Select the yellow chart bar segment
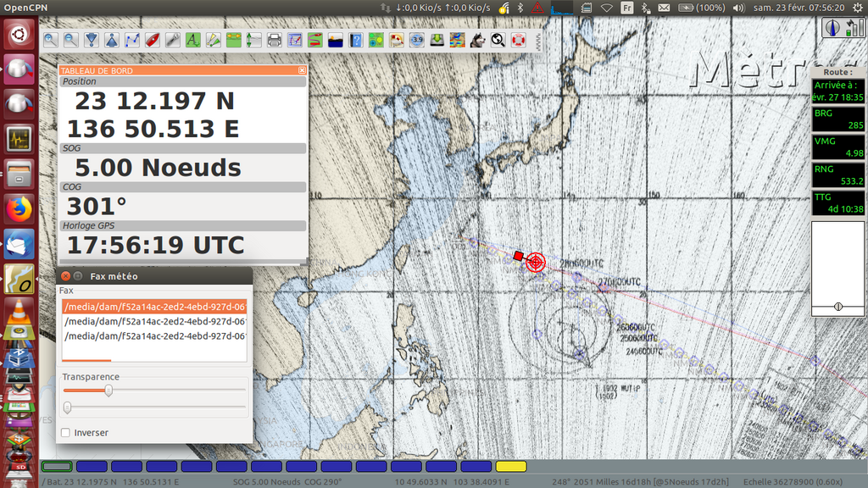Screen dimensions: 868x488 511,467
